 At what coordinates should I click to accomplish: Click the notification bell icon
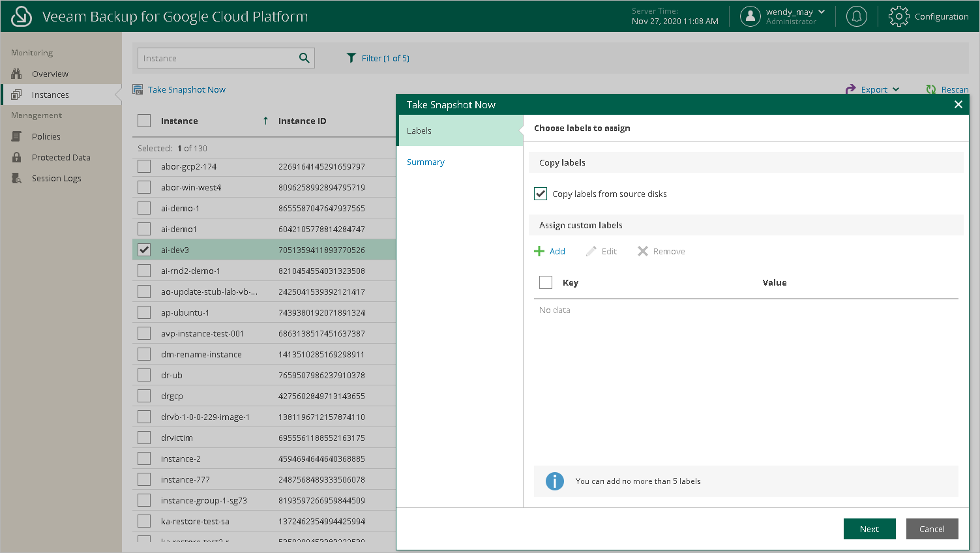tap(856, 16)
